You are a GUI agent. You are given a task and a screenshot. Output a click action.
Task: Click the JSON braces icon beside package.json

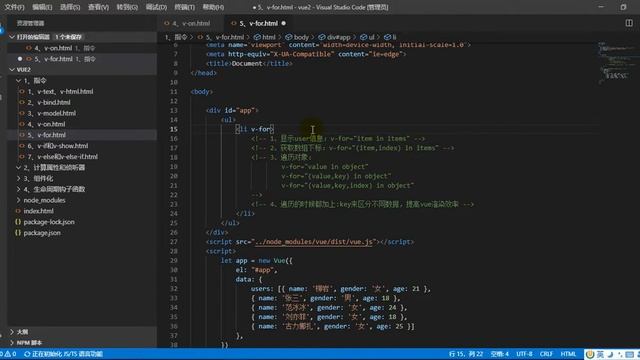tap(18, 233)
